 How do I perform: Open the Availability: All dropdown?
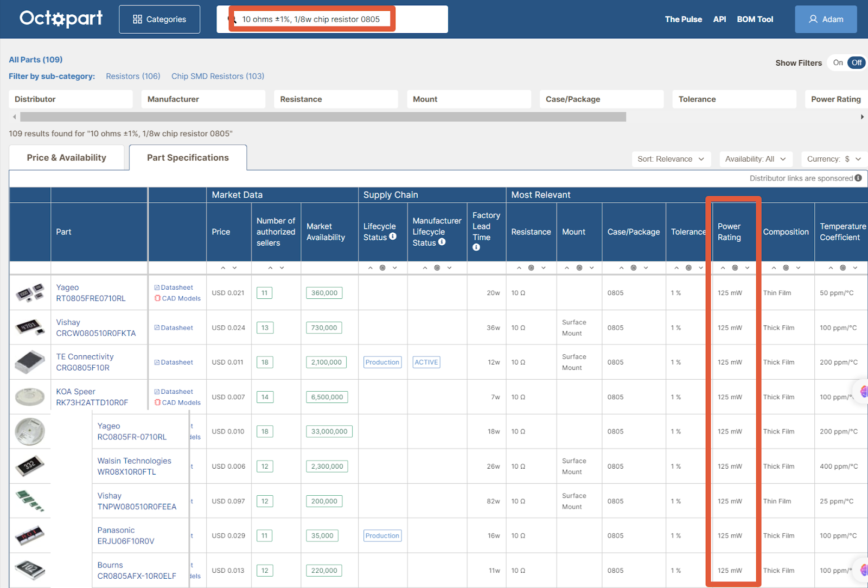click(x=756, y=159)
